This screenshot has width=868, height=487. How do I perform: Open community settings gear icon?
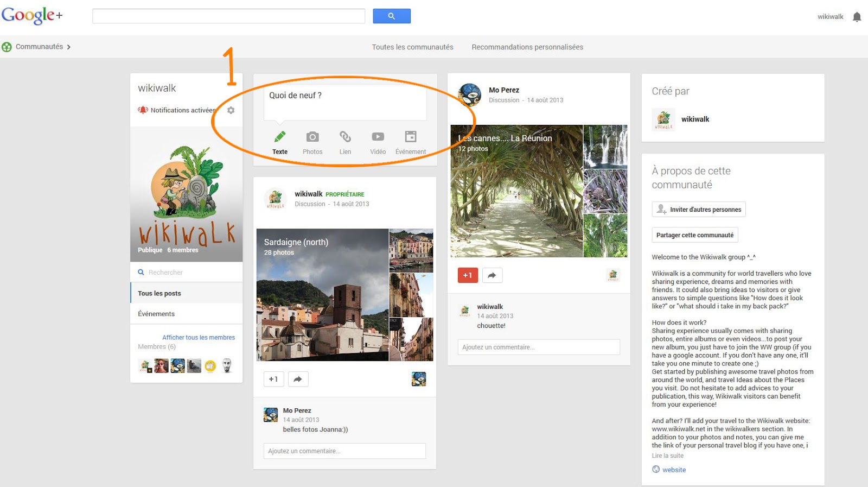click(x=231, y=110)
